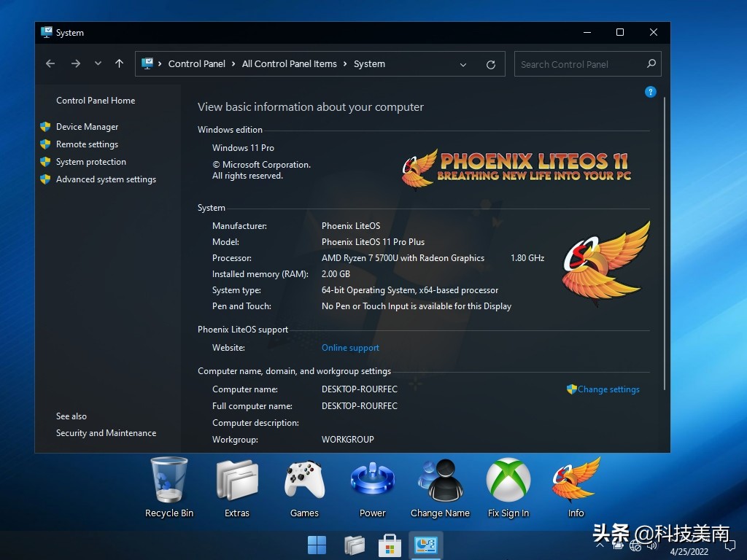
Task: Go to All Control Panel Items breadcrumb
Action: click(289, 64)
